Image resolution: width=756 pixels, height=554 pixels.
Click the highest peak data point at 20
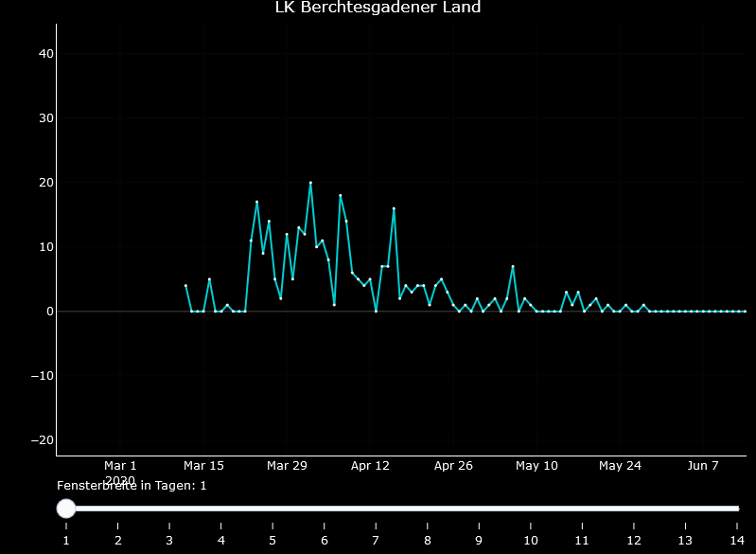(310, 183)
